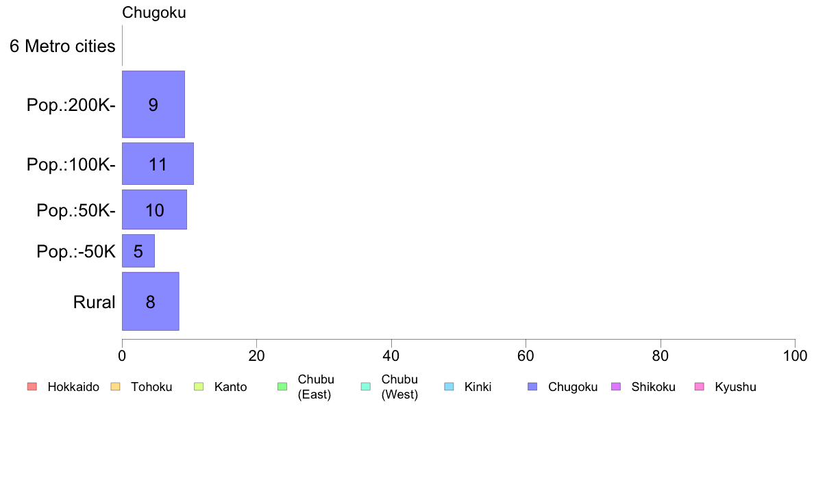Select the Pop.:100K- bar showing 11
Viewport: 814px width, 504px height.
click(158, 164)
